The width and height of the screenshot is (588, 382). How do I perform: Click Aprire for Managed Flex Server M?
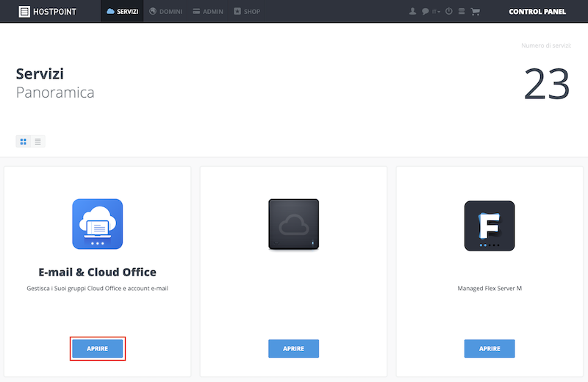[x=490, y=349]
